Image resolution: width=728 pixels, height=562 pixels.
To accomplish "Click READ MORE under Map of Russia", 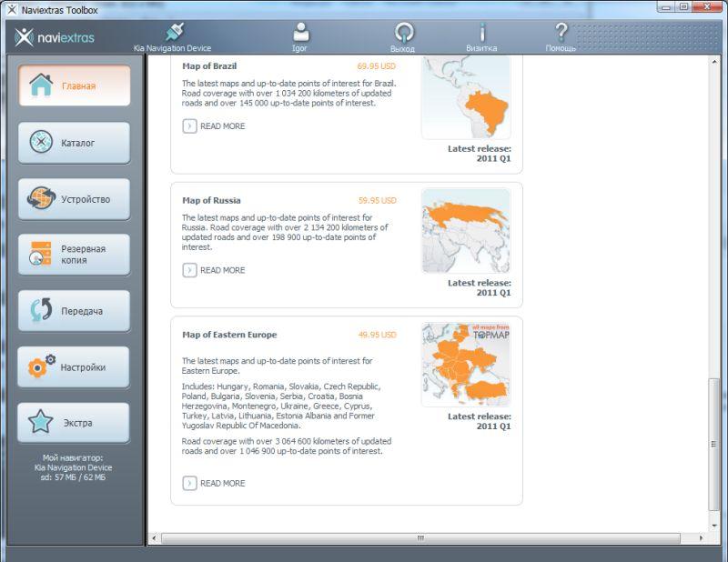I will pos(215,270).
